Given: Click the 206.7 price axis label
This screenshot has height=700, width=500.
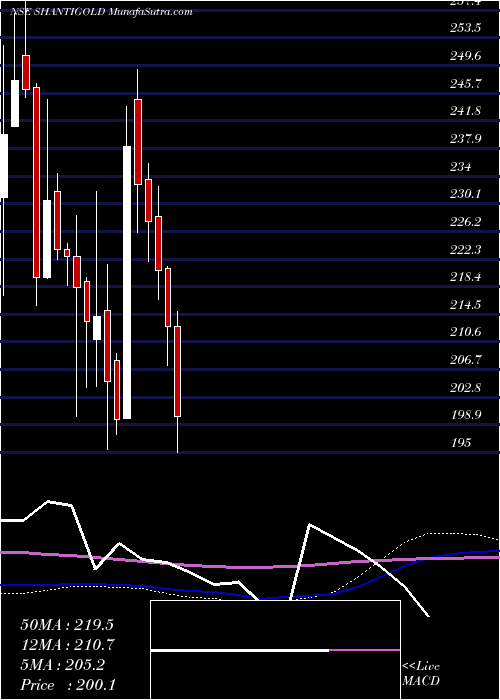Looking at the screenshot, I should [x=466, y=360].
